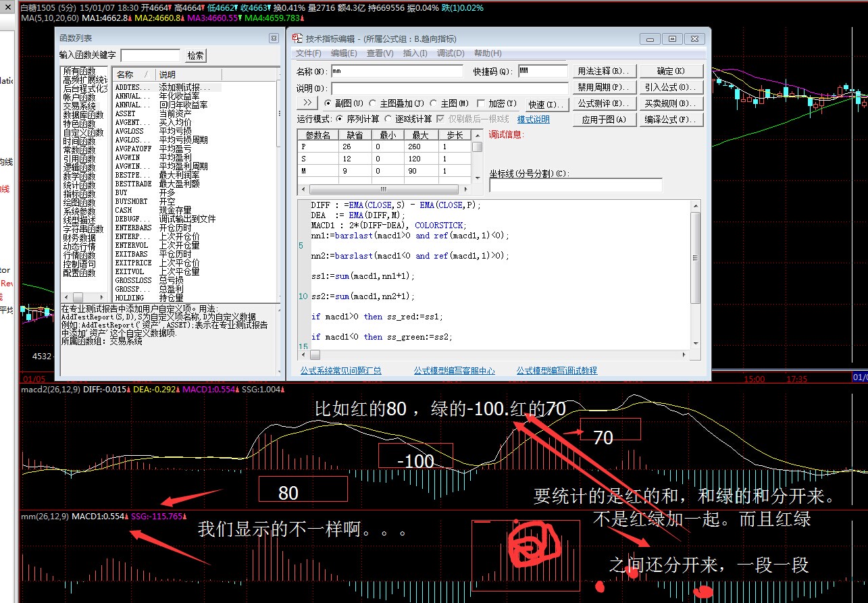
Task: Close the 函数列表 panel
Action: coord(274,38)
